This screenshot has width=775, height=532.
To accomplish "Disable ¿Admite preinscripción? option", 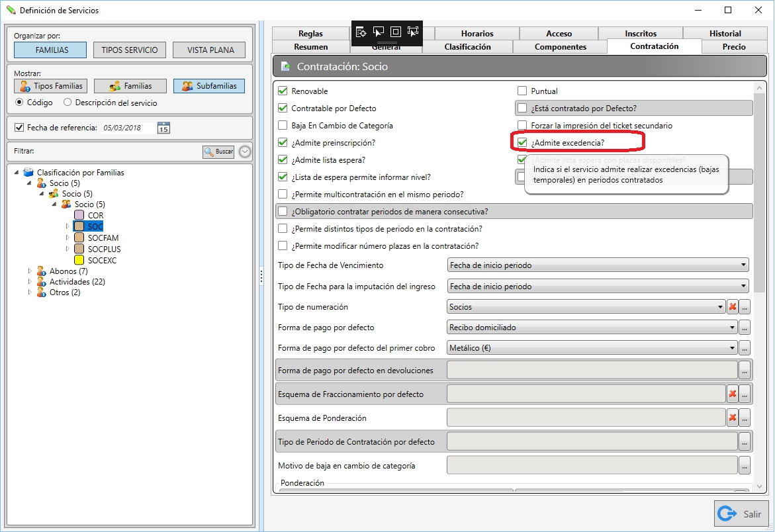I will coord(283,143).
